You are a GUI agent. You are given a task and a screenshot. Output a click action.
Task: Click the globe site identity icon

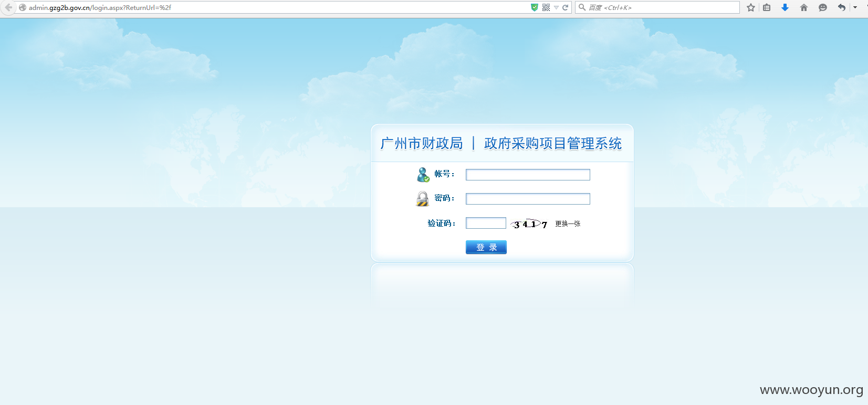coord(23,7)
